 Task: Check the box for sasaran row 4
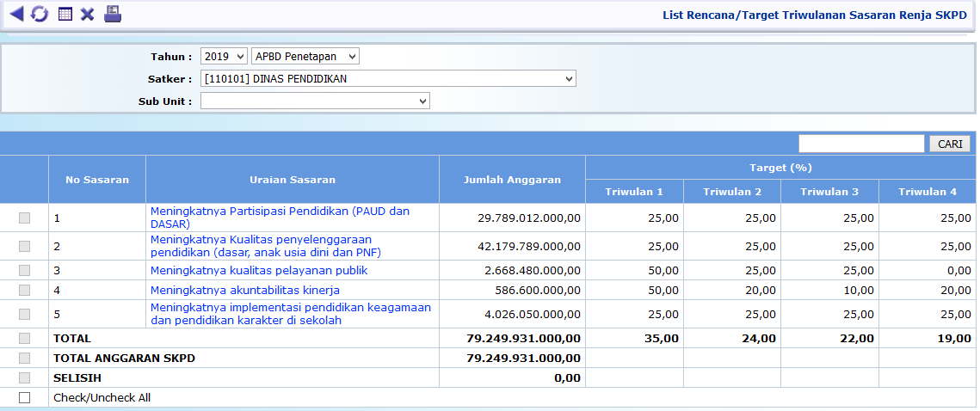(x=24, y=290)
